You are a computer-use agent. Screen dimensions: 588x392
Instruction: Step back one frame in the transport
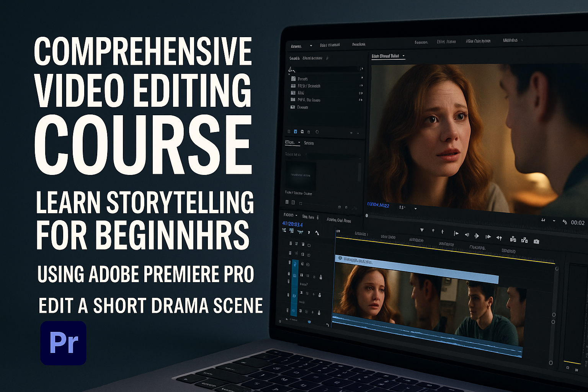[x=467, y=235]
